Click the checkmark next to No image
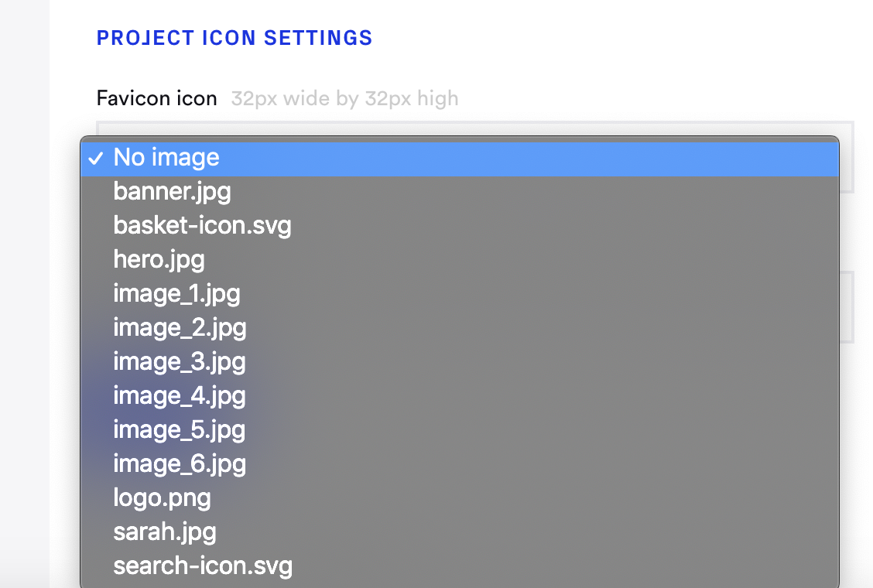873x588 pixels. tap(96, 158)
